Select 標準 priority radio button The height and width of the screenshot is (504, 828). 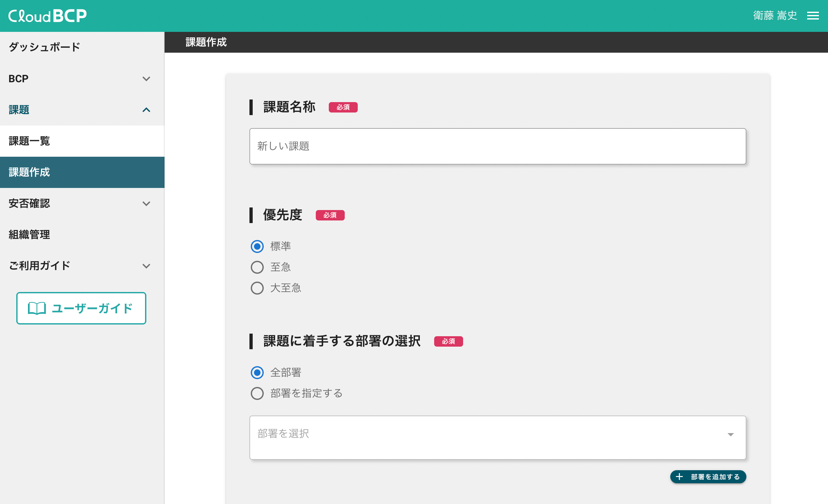coord(257,246)
